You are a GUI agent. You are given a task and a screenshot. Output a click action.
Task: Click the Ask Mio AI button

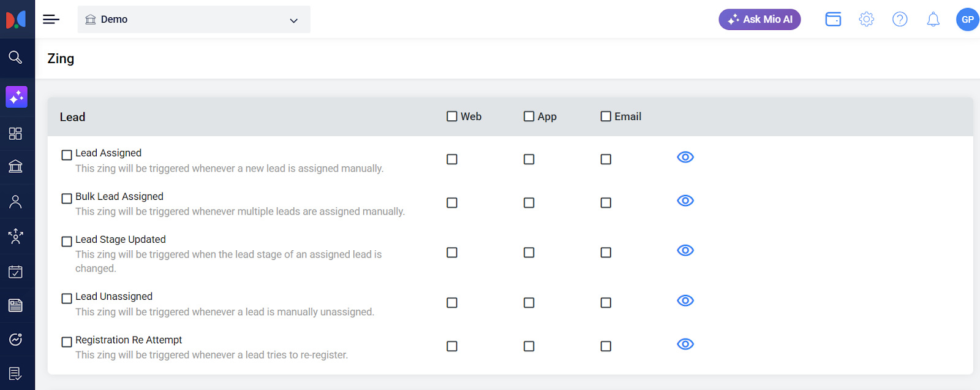coord(759,20)
